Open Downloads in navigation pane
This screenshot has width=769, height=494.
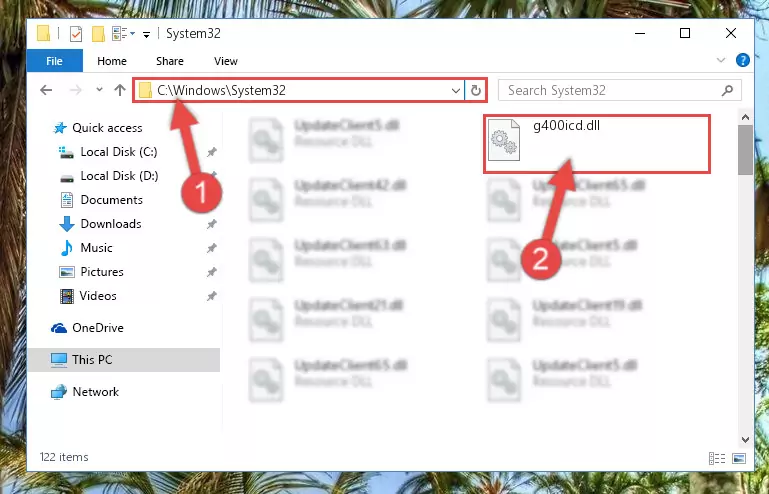[x=111, y=224]
